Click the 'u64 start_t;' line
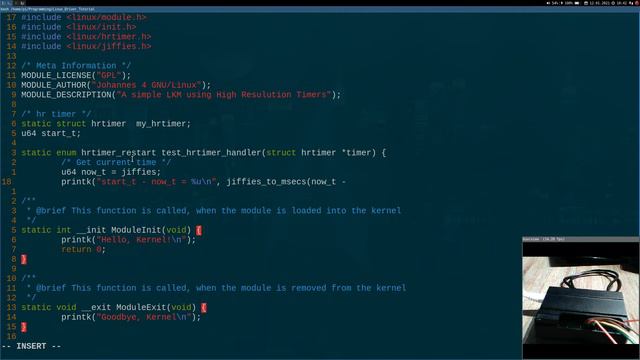The image size is (640, 360). point(51,133)
